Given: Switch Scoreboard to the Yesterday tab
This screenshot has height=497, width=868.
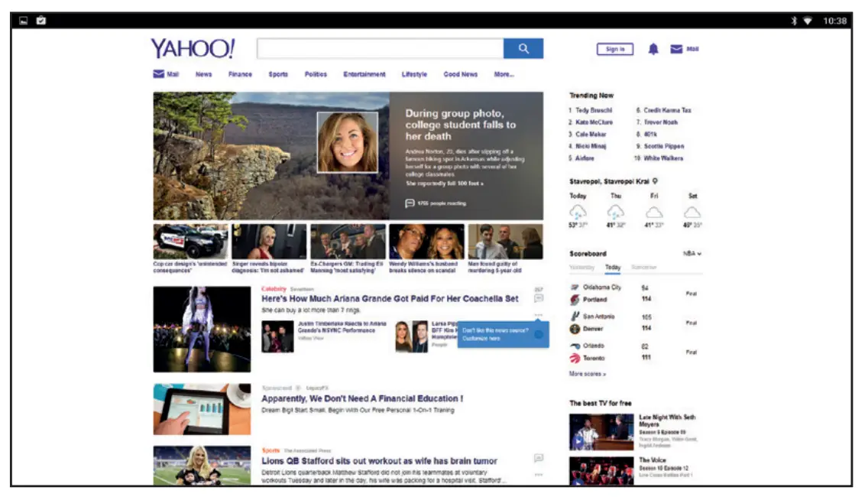Looking at the screenshot, I should coord(581,267).
